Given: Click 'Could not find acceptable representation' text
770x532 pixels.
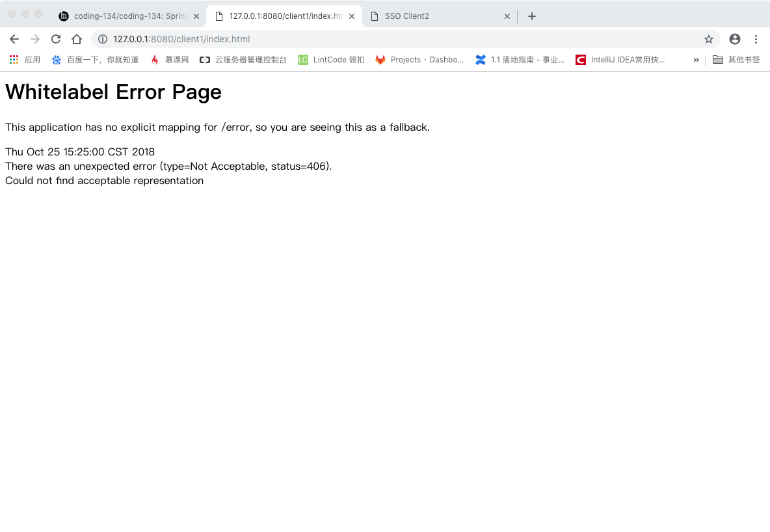Looking at the screenshot, I should (104, 181).
